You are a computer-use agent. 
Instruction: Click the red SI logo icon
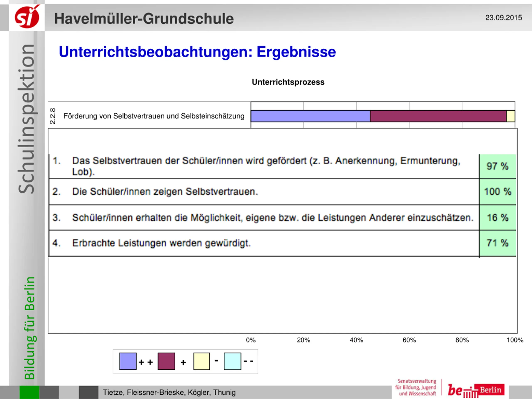click(x=27, y=17)
